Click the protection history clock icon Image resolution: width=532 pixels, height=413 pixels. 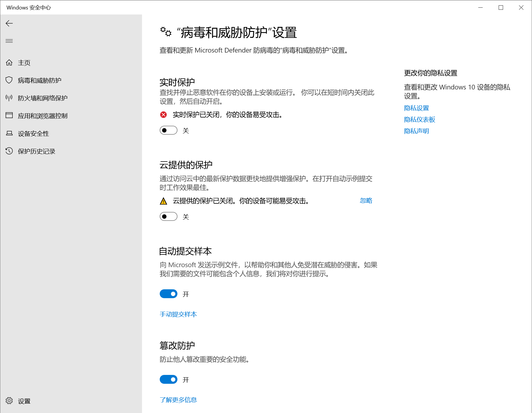pyautogui.click(x=9, y=151)
